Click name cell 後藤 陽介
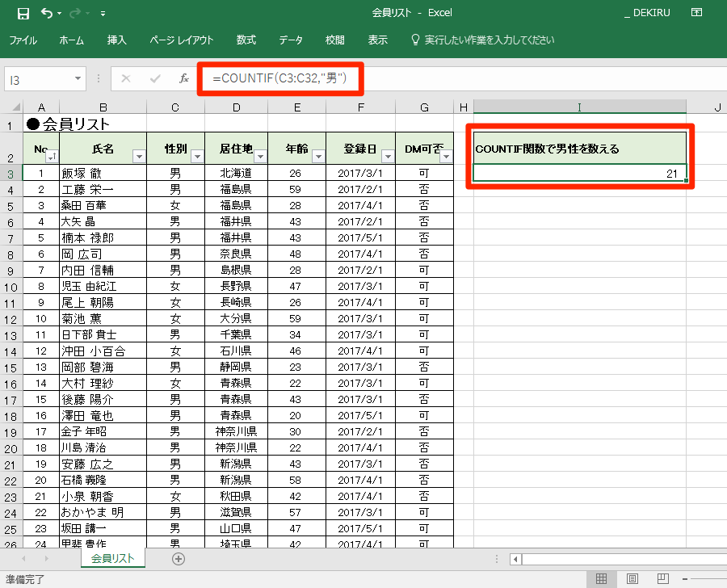The image size is (727, 588). coord(103,399)
